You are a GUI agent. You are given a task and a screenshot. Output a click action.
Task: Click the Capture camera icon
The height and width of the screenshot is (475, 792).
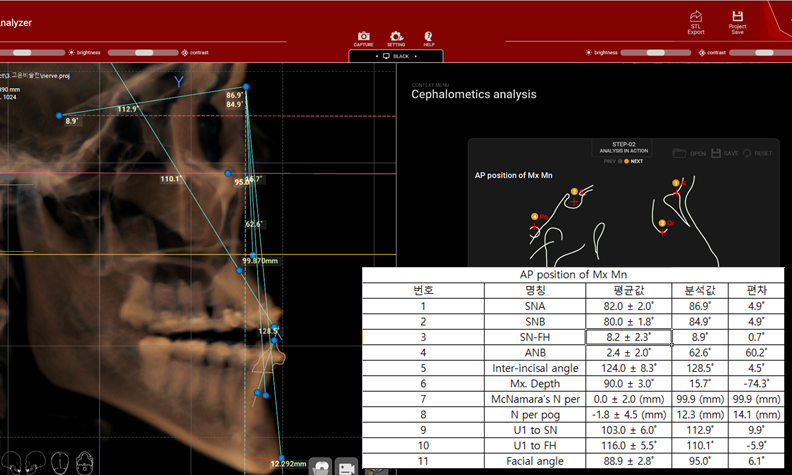point(364,37)
